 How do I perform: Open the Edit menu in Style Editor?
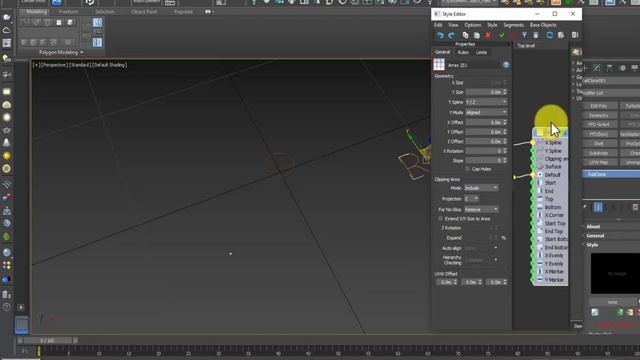[438, 25]
